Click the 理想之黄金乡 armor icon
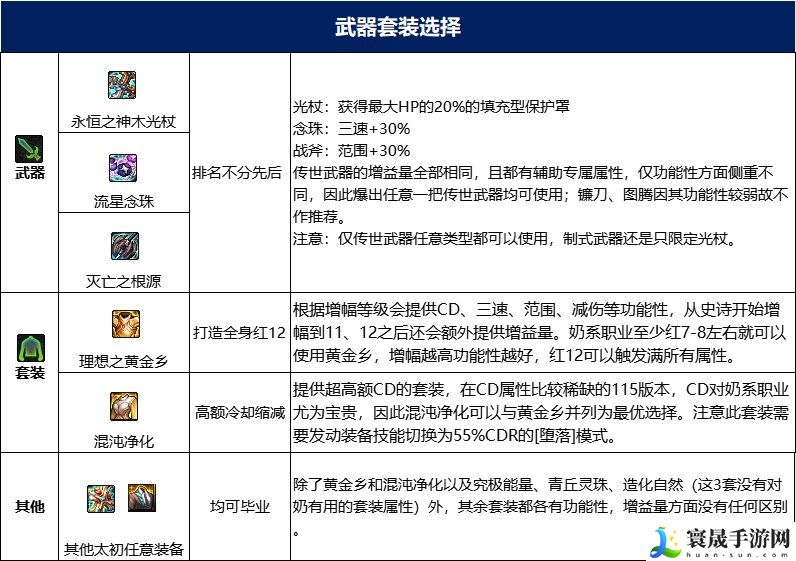Image resolution: width=796 pixels, height=561 pixels. [125, 324]
